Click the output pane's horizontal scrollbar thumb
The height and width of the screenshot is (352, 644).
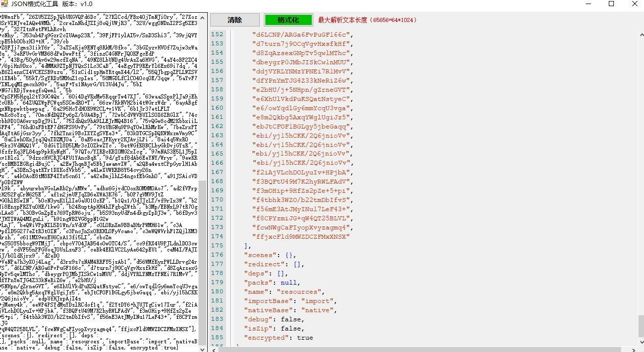418,349
